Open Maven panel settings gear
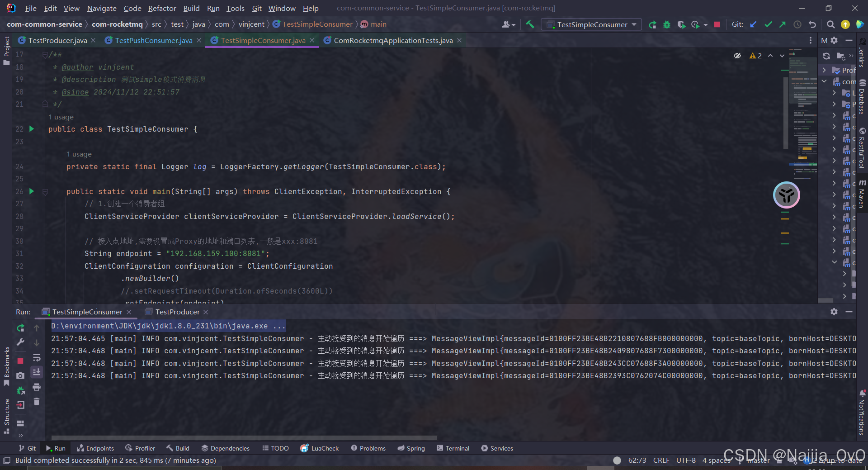The width and height of the screenshot is (868, 470). click(x=834, y=40)
